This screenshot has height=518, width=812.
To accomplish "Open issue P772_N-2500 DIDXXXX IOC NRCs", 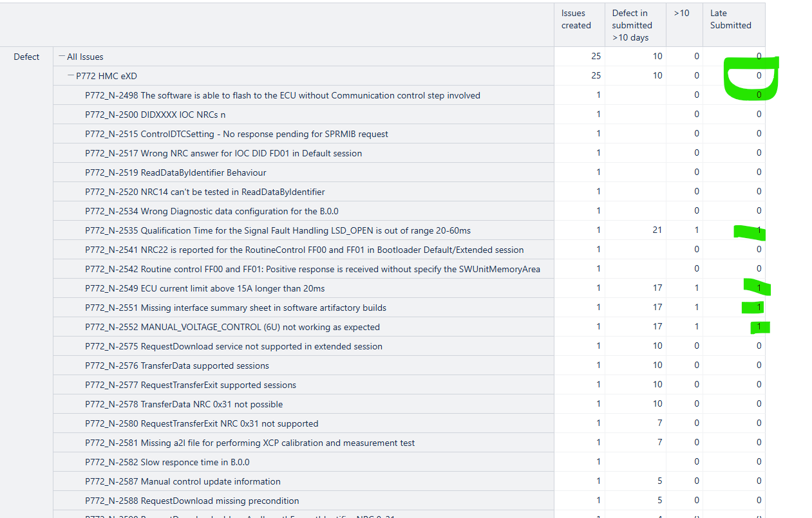I will pos(155,115).
